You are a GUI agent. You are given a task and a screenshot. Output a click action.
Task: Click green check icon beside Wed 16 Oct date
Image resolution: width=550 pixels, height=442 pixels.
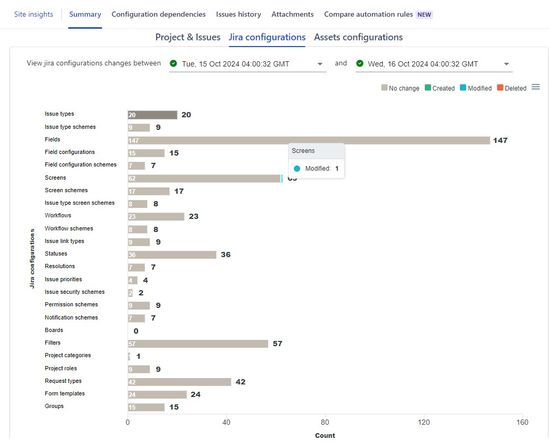360,63
